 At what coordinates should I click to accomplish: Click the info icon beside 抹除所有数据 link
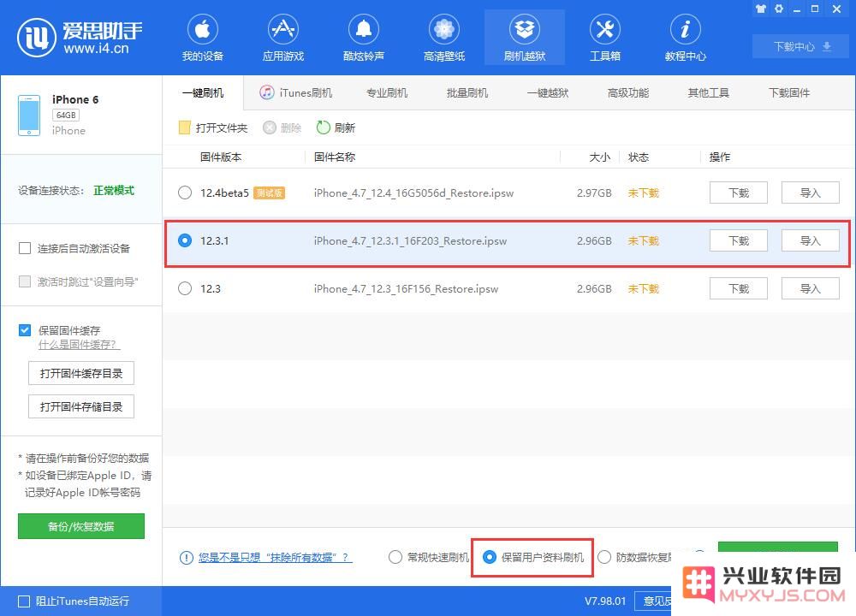(186, 558)
